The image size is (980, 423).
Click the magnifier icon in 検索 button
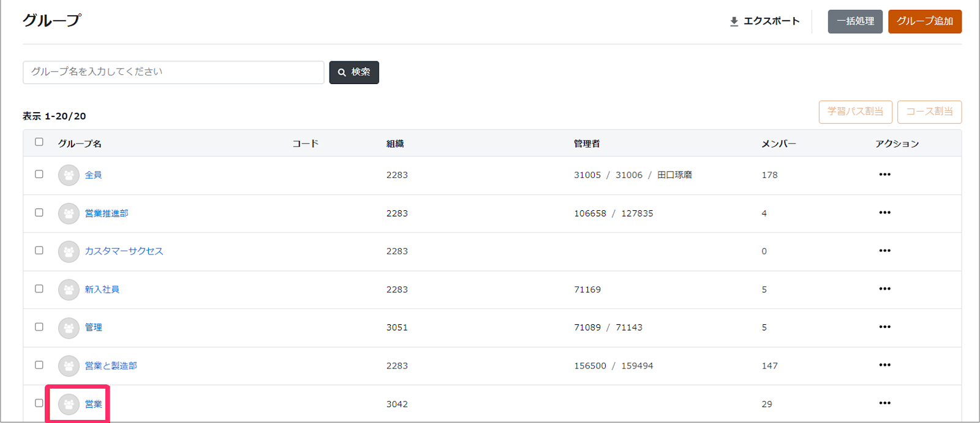342,72
